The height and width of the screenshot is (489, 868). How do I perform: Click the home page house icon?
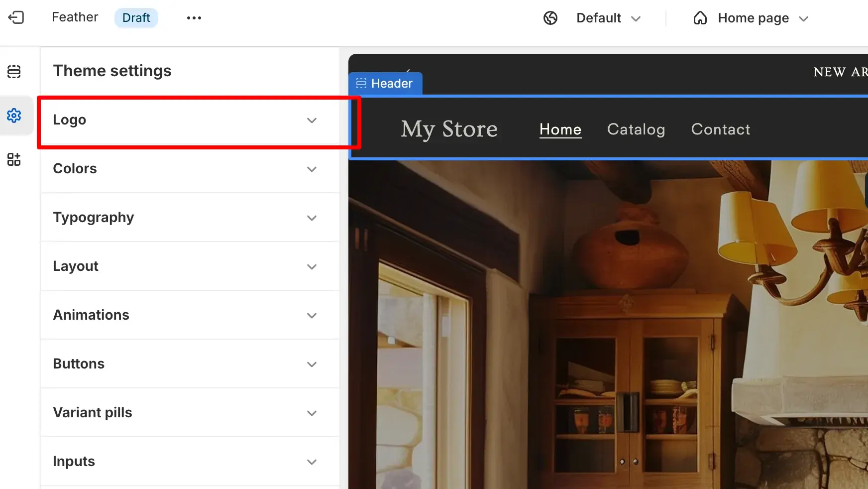pos(700,18)
